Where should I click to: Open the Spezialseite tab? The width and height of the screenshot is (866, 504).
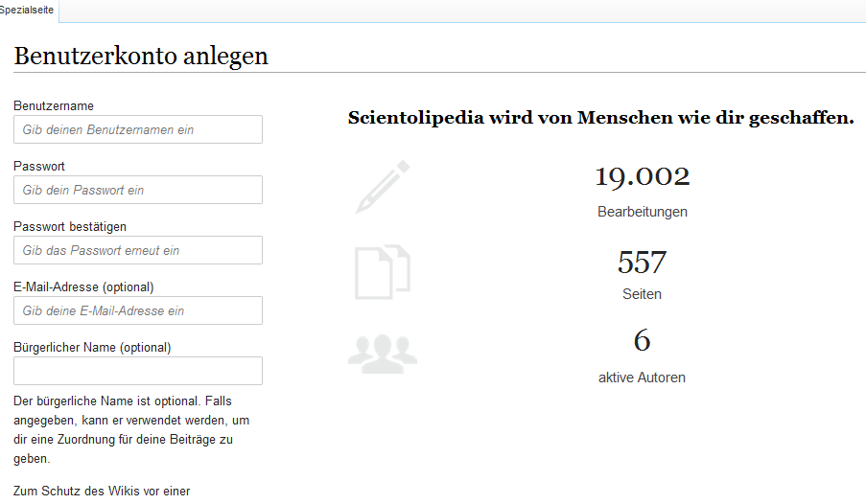pyautogui.click(x=28, y=10)
